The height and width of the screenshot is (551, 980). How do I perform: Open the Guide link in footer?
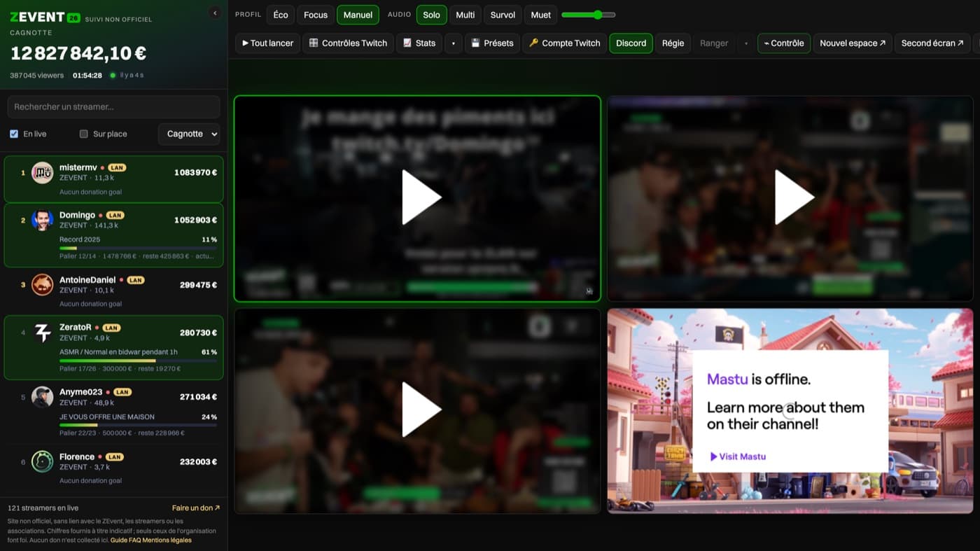coord(118,540)
